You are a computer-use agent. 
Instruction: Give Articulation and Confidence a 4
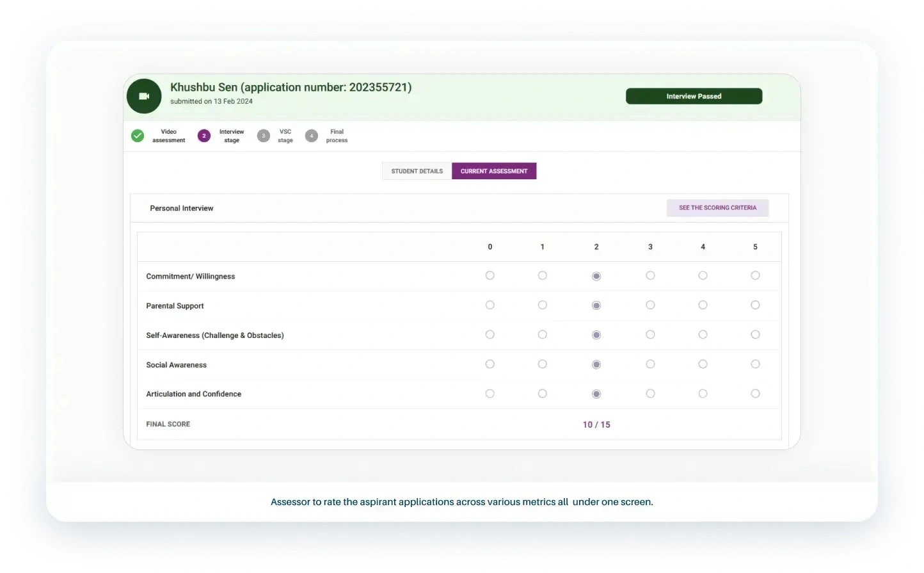[703, 394]
